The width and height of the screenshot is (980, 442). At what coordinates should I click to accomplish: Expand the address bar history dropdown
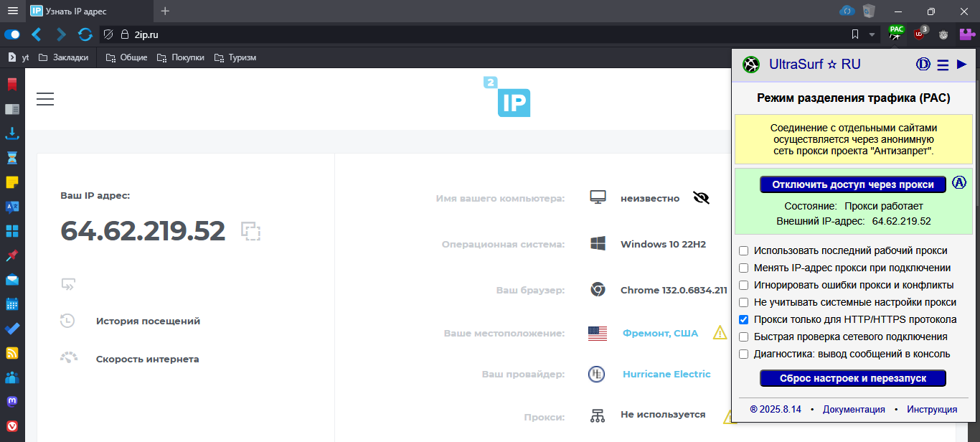(872, 34)
